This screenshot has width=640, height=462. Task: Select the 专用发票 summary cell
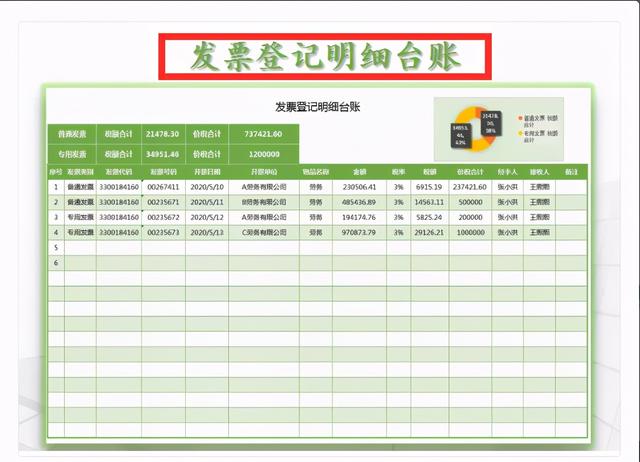[72, 154]
